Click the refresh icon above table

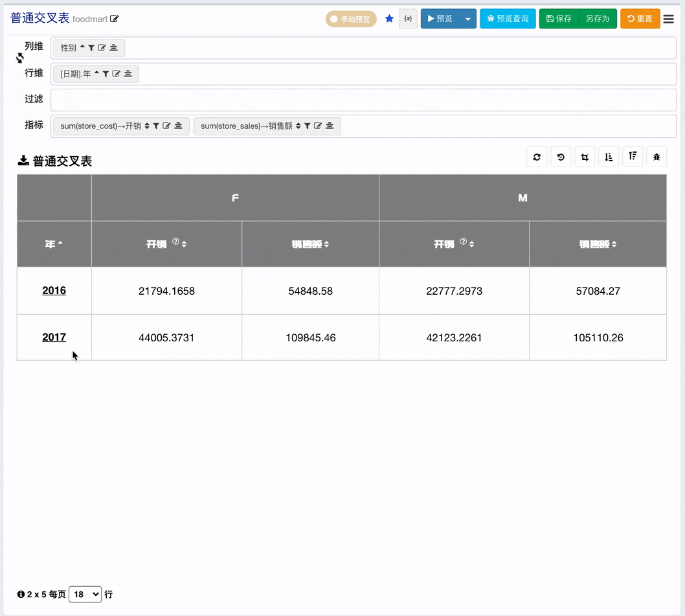click(x=537, y=157)
